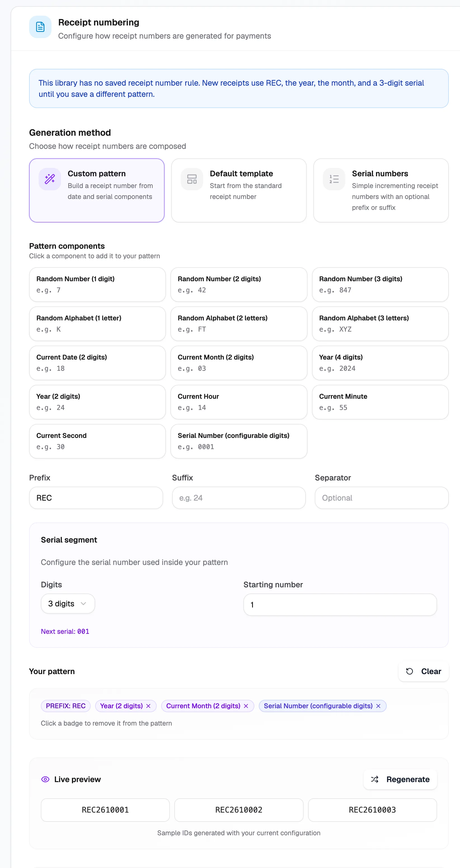This screenshot has width=460, height=868.
Task: Click the magic wand Custom pattern icon
Action: coord(50,179)
